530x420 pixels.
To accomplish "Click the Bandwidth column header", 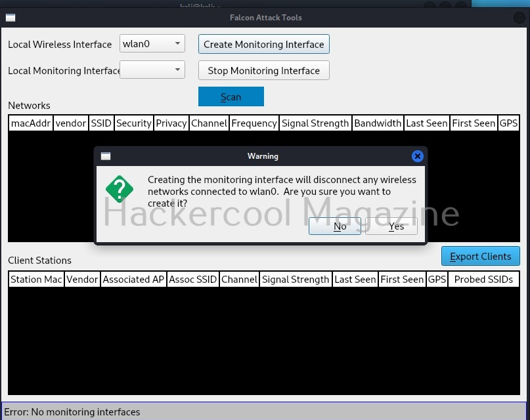I will [x=378, y=123].
